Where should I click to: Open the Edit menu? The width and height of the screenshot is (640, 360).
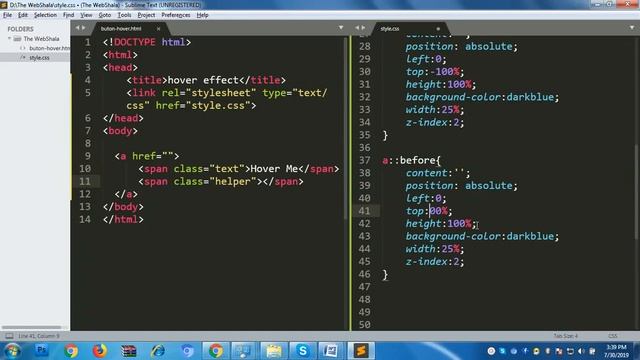[23, 15]
